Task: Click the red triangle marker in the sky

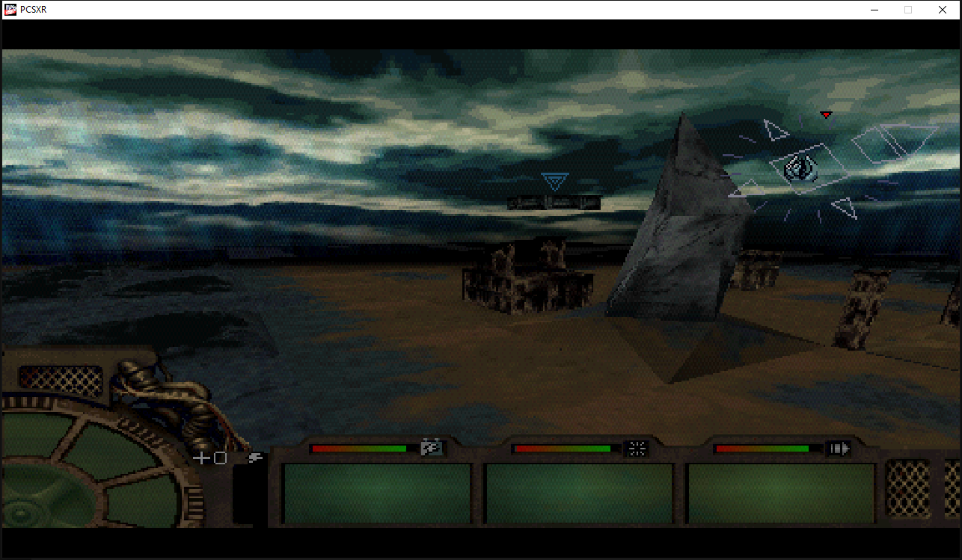Action: (826, 115)
